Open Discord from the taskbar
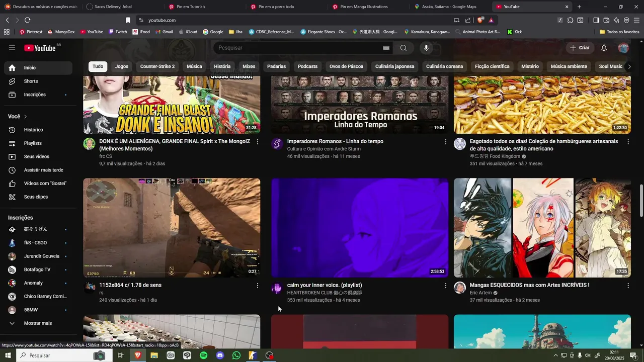The height and width of the screenshot is (362, 644). tap(220, 355)
